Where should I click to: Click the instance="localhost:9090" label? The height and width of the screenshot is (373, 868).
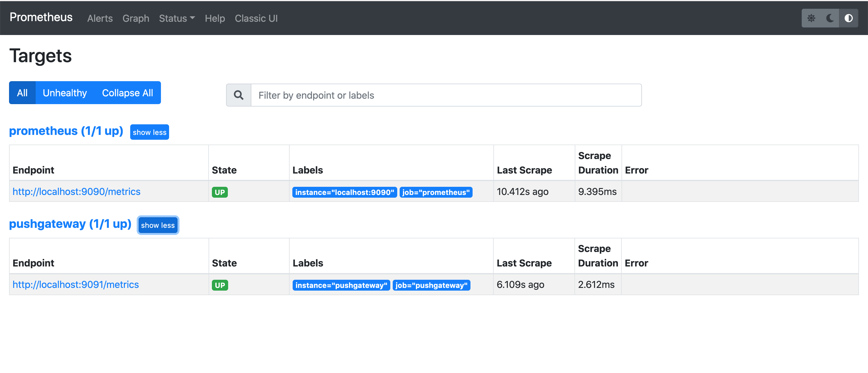coord(345,192)
